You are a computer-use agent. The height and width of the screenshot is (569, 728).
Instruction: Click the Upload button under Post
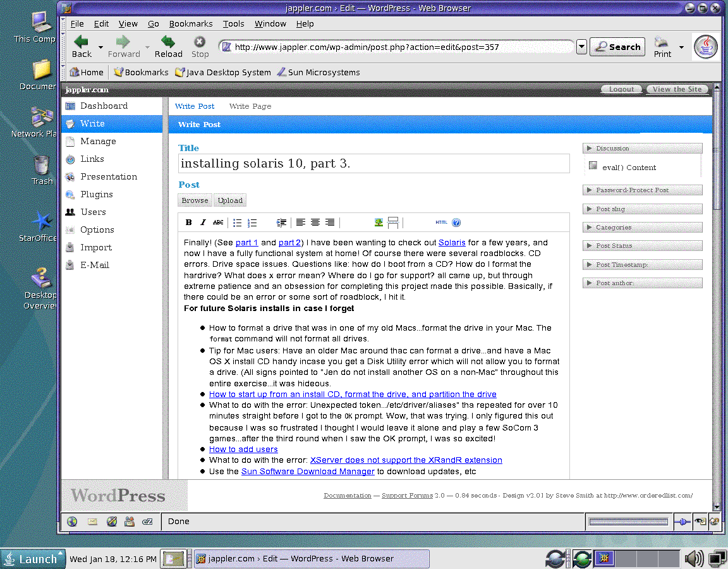pyautogui.click(x=230, y=200)
